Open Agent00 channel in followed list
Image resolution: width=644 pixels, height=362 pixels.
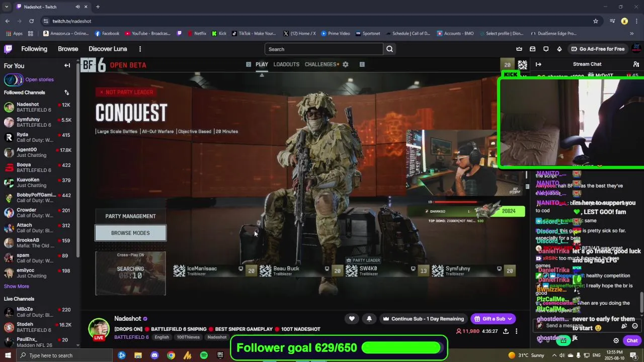tap(38, 152)
